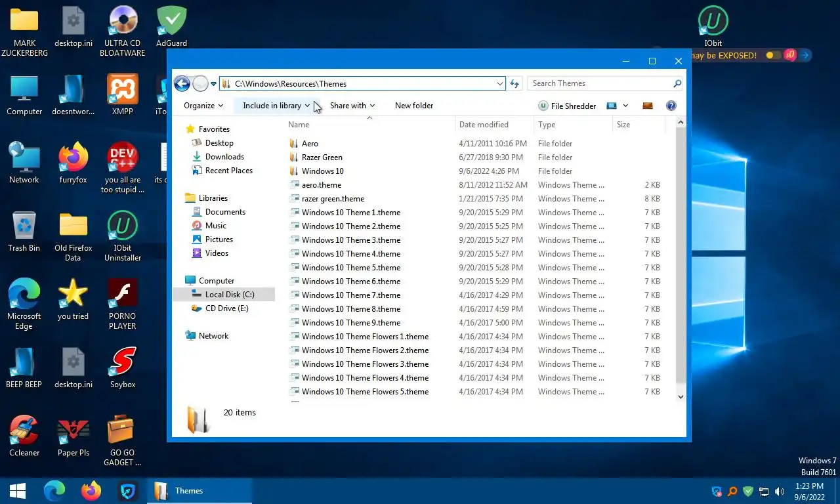Sort by the Type column header

[x=573, y=125]
